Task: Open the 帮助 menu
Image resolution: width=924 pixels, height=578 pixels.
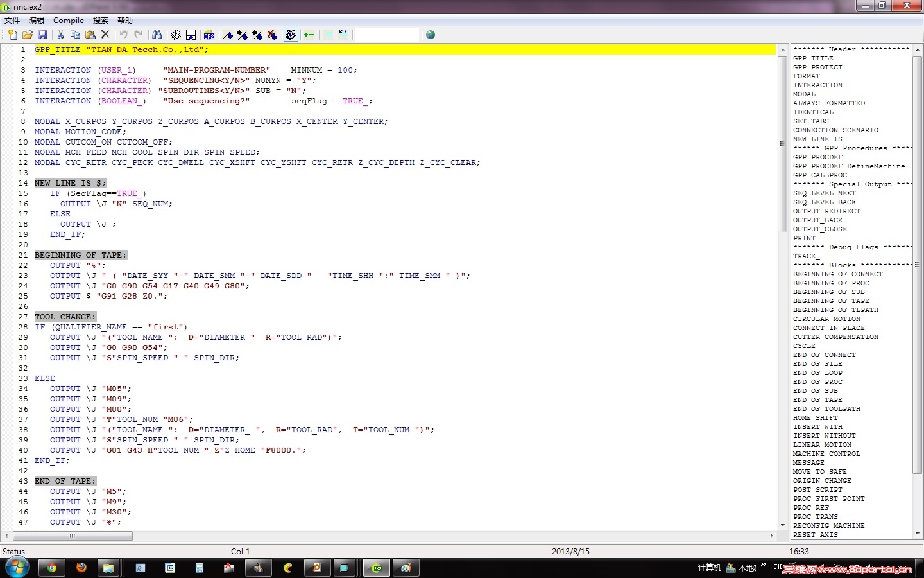Action: click(125, 21)
